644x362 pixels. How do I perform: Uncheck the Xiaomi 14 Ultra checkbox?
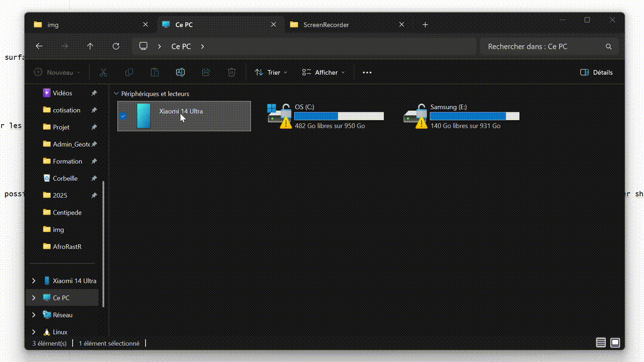123,116
